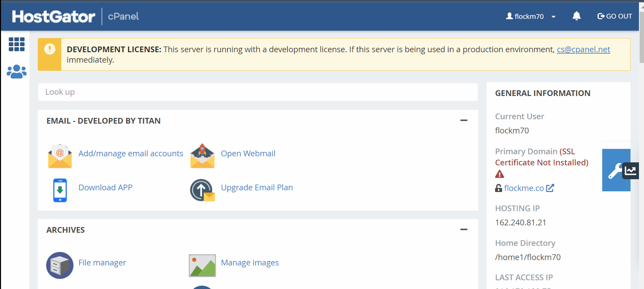Click the page vertical scrollbar
The width and height of the screenshot is (644, 289).
[642, 37]
